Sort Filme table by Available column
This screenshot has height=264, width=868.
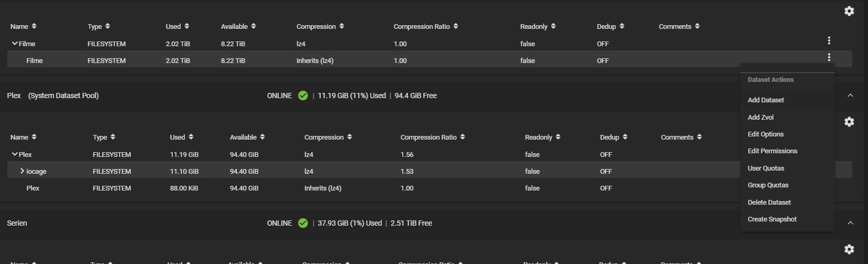click(x=238, y=26)
